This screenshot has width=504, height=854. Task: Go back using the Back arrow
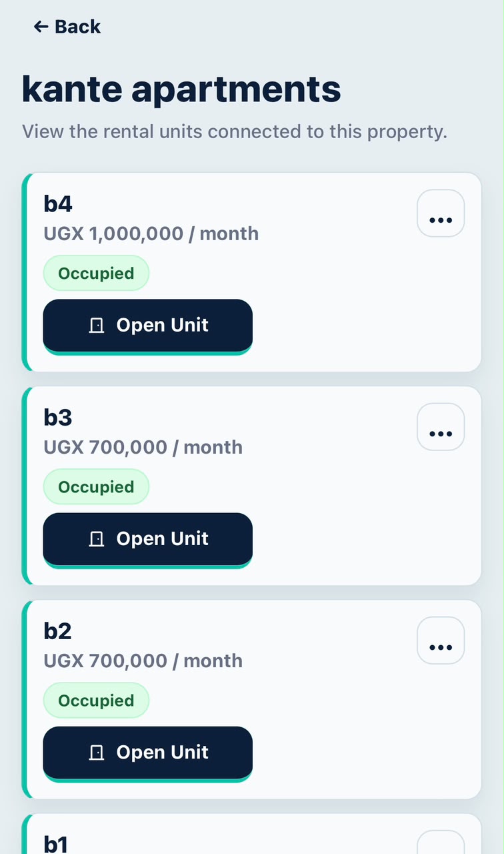tap(67, 27)
